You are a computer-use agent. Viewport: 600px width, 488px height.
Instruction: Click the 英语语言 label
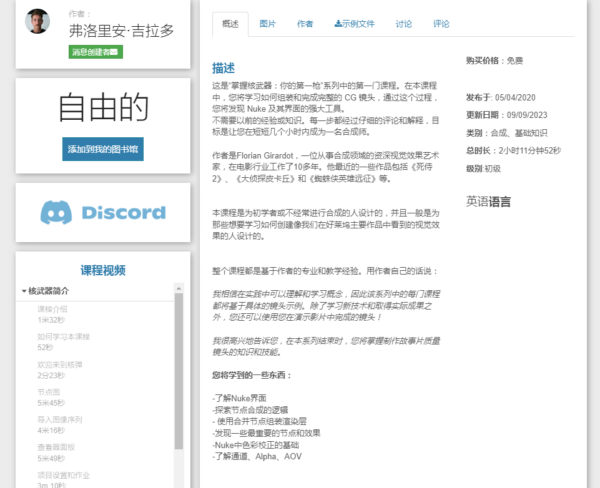click(488, 201)
